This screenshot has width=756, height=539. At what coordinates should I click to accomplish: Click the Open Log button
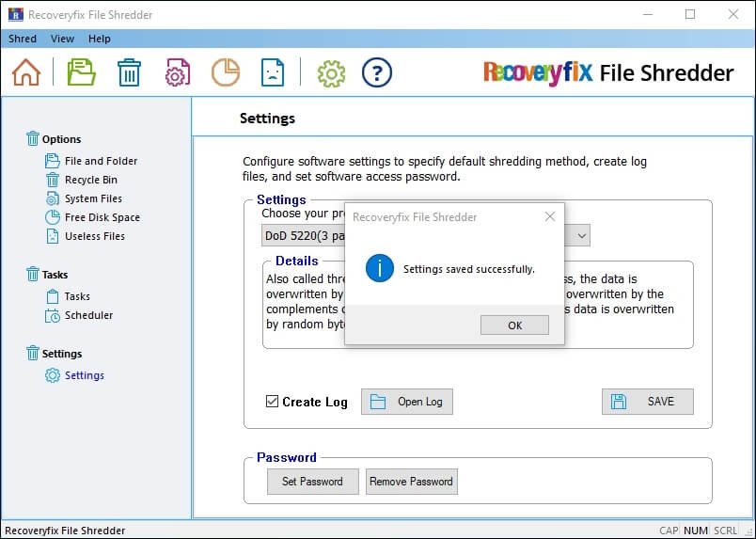(407, 402)
